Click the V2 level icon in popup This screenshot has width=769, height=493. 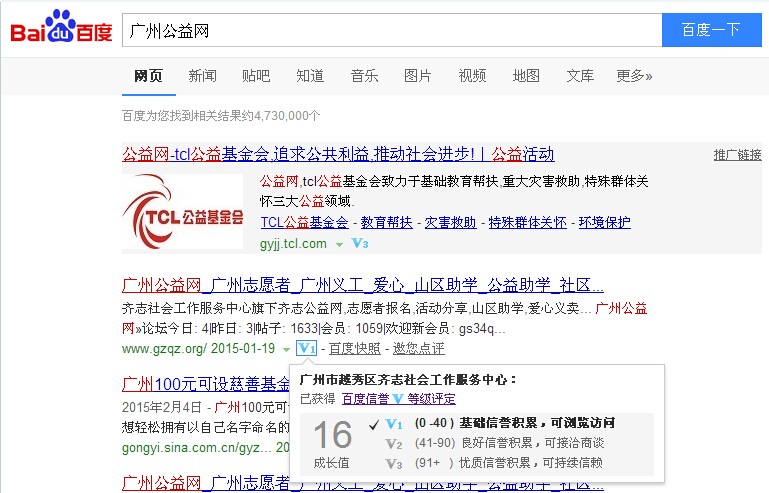pos(394,443)
